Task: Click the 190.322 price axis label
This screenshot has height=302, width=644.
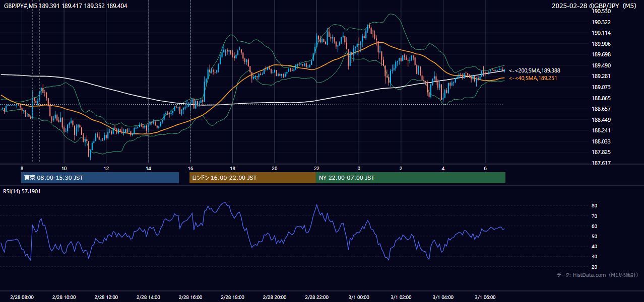Action: click(602, 22)
